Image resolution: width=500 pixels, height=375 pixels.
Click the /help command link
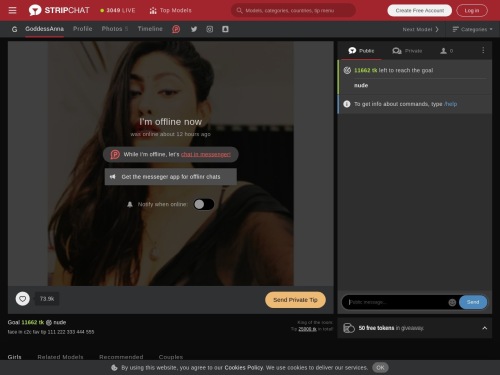[450, 104]
